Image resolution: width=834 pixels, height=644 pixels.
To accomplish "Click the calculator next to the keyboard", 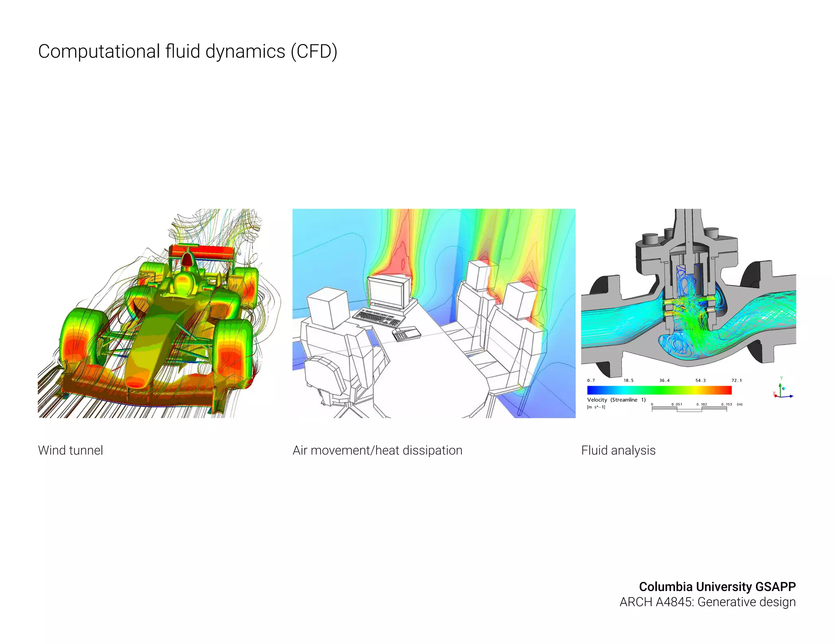I will pos(406,333).
